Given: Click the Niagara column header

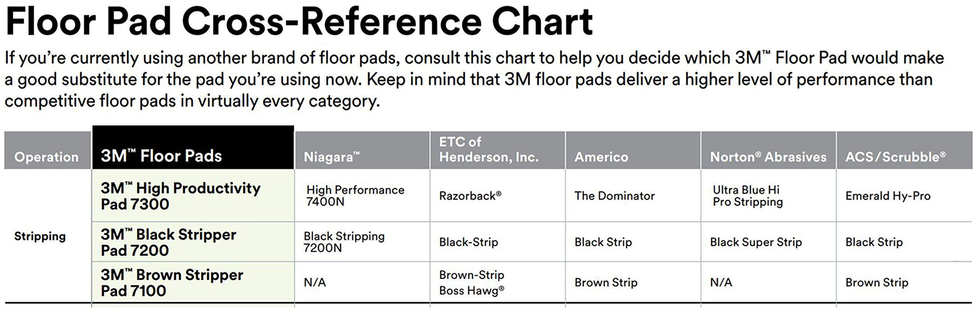Looking at the screenshot, I should 332,157.
